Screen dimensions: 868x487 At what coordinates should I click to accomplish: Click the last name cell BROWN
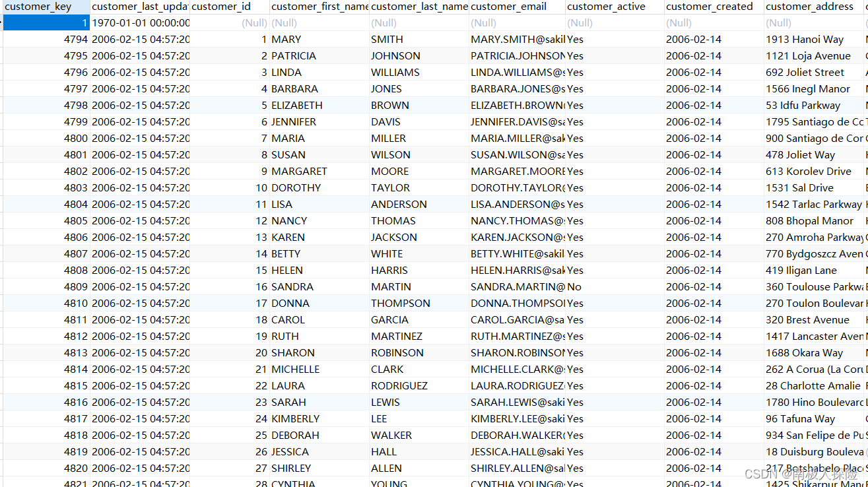click(419, 105)
